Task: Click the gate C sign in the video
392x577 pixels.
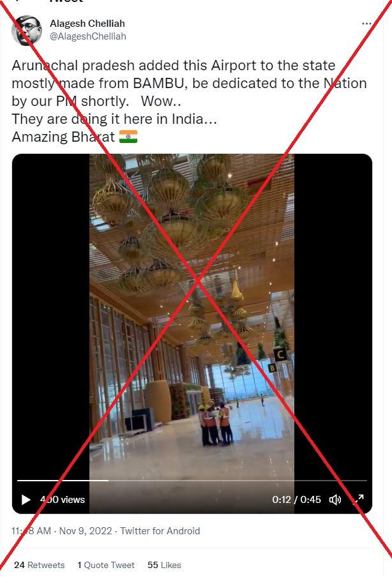Action: (x=280, y=355)
